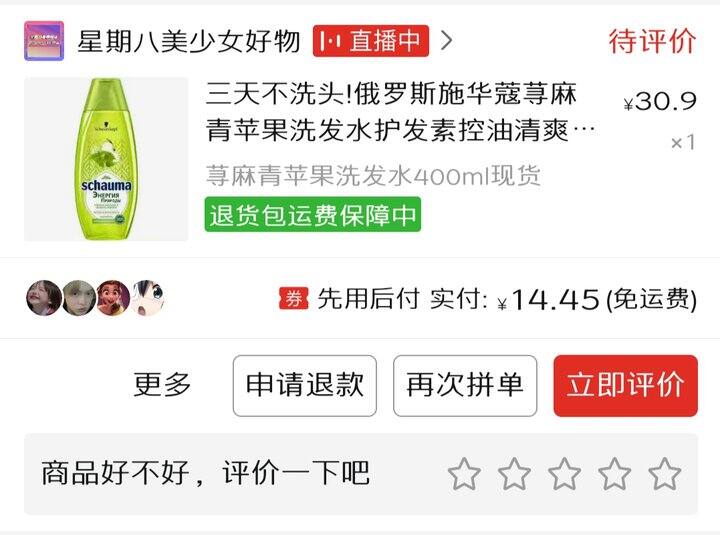Tap the 直播中 live broadcast badge
This screenshot has width=720, height=535.
pos(371,41)
